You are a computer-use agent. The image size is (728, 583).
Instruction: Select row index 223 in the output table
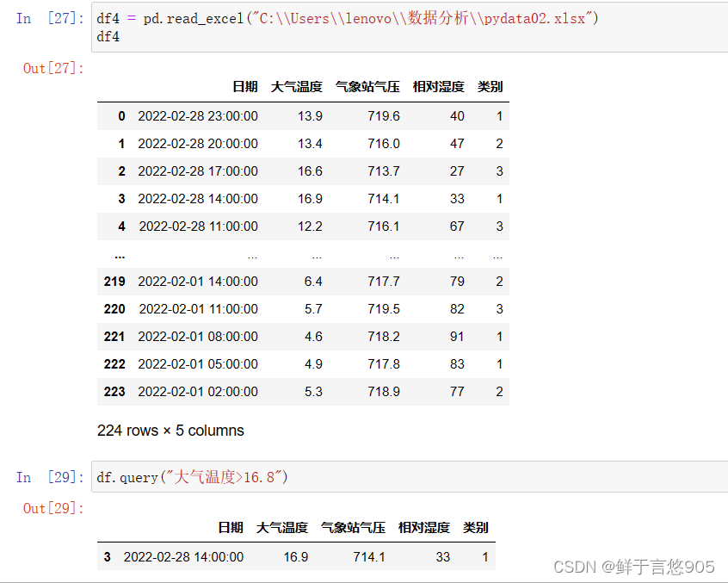[114, 392]
